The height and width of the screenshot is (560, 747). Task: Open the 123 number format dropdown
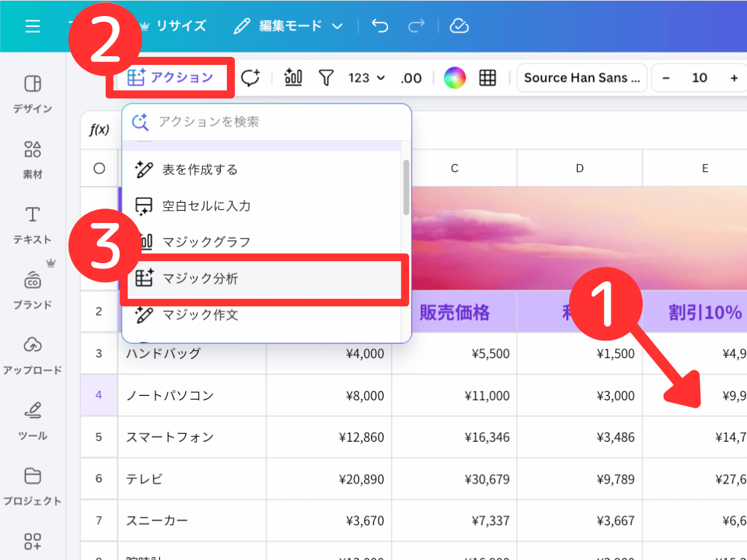366,78
